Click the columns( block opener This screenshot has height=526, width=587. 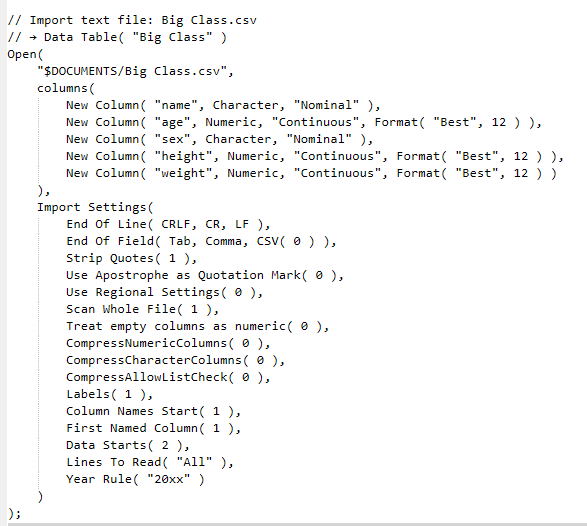click(x=66, y=88)
